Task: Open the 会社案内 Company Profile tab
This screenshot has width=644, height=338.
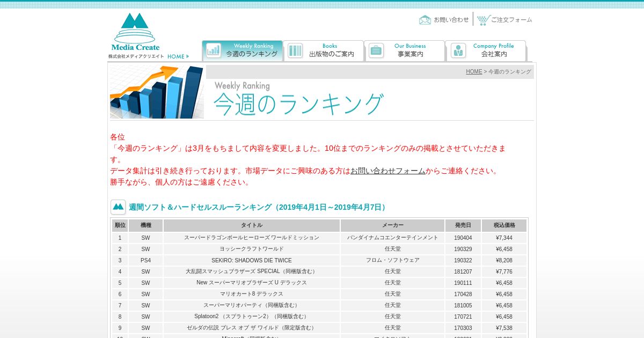Action: click(x=486, y=51)
